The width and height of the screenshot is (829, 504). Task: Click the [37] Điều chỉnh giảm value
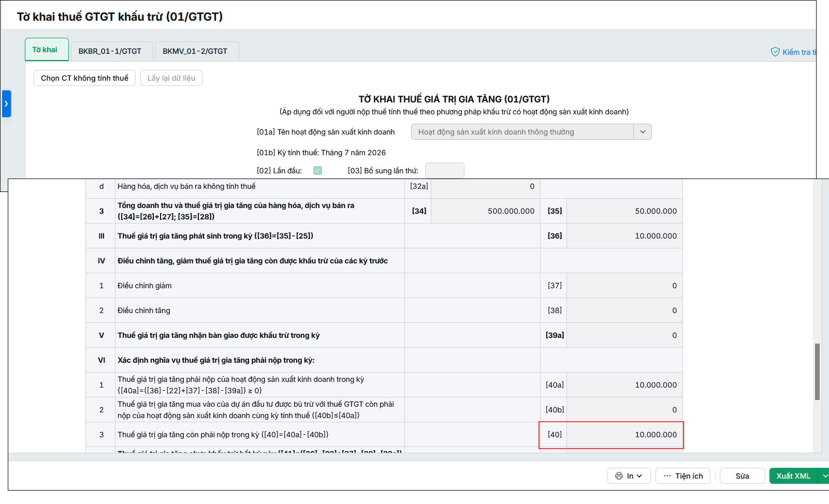[x=624, y=286]
